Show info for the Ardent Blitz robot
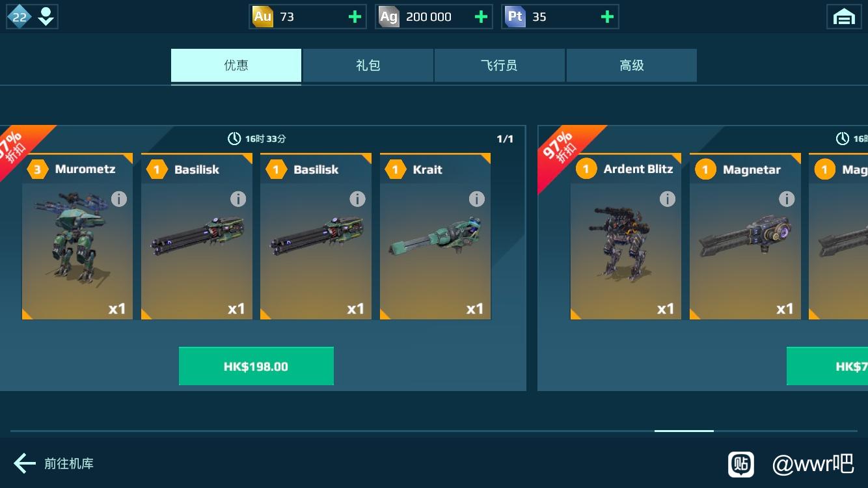This screenshot has width=868, height=488. pyautogui.click(x=668, y=199)
